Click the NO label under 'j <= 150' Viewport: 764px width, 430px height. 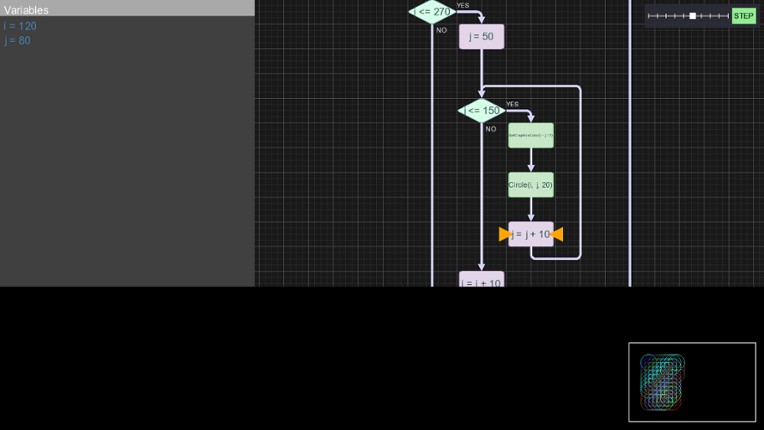[x=491, y=129]
